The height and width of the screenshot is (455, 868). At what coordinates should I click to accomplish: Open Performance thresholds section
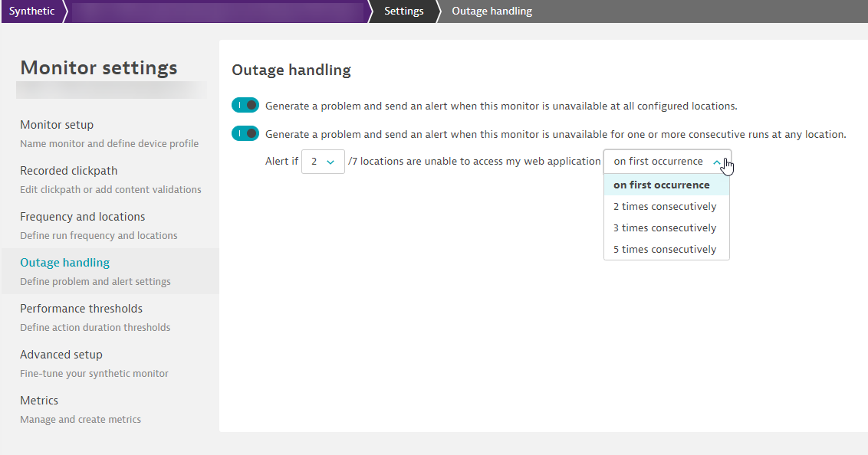pos(81,309)
